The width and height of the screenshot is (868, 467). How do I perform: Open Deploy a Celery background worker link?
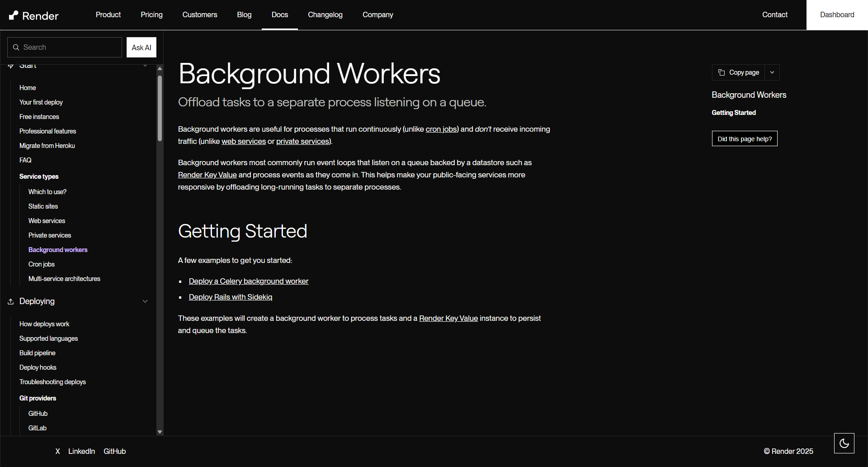pos(248,281)
